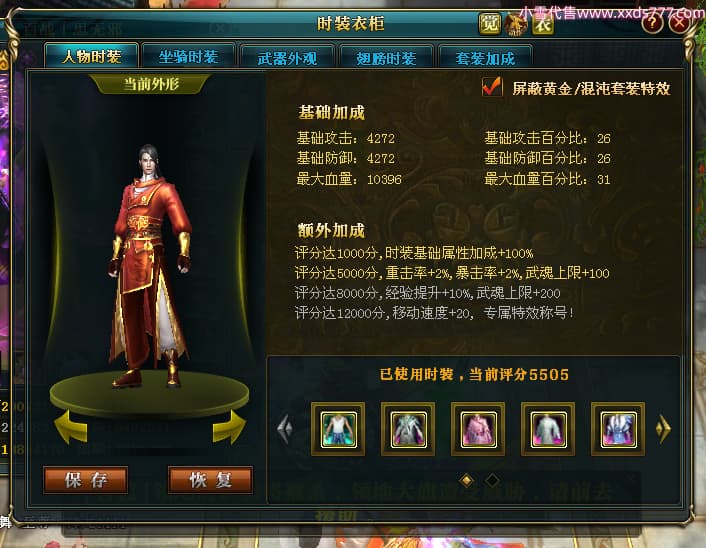Toggle 屏蔽黄金/混沌套装特效 checkbox
Screen dimensions: 706x548
[492, 87]
